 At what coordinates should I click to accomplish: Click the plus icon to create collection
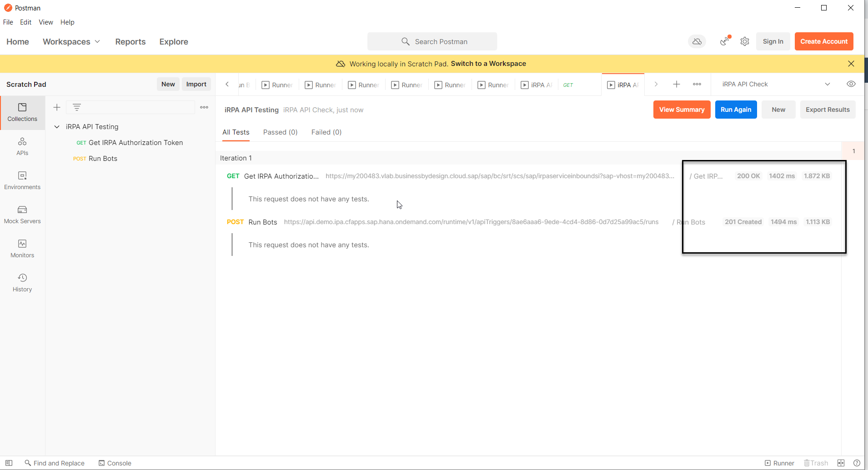[x=57, y=107]
